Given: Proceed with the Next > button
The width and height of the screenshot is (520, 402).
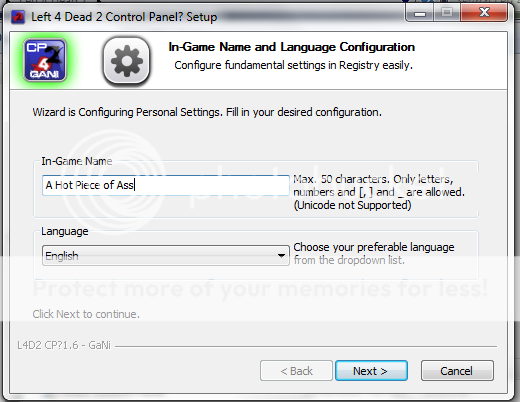Looking at the screenshot, I should pyautogui.click(x=371, y=371).
